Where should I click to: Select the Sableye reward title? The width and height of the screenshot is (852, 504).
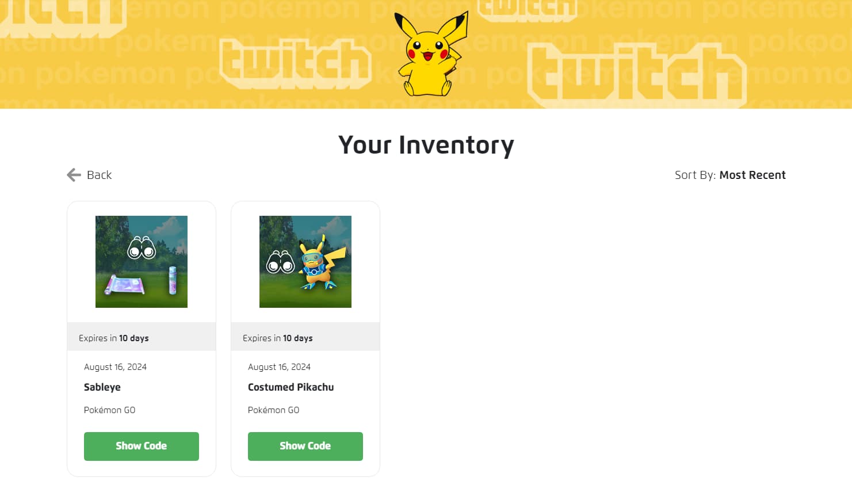click(102, 387)
